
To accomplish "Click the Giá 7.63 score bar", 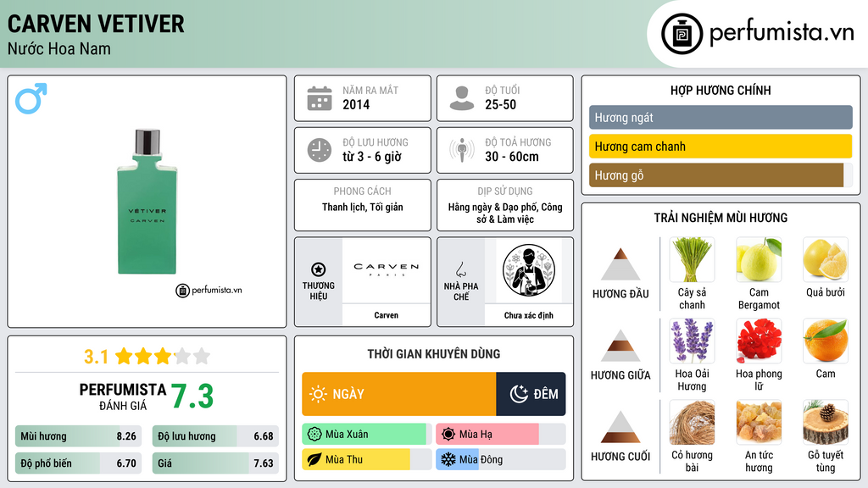I will click(215, 463).
